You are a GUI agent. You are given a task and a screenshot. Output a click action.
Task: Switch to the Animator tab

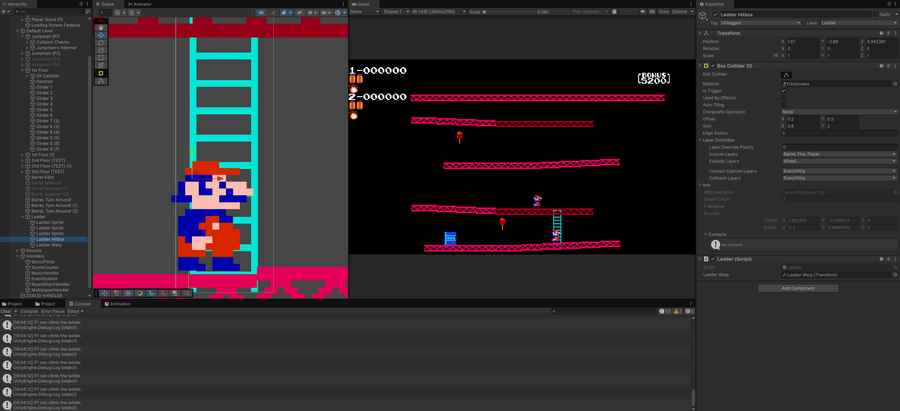tap(139, 4)
